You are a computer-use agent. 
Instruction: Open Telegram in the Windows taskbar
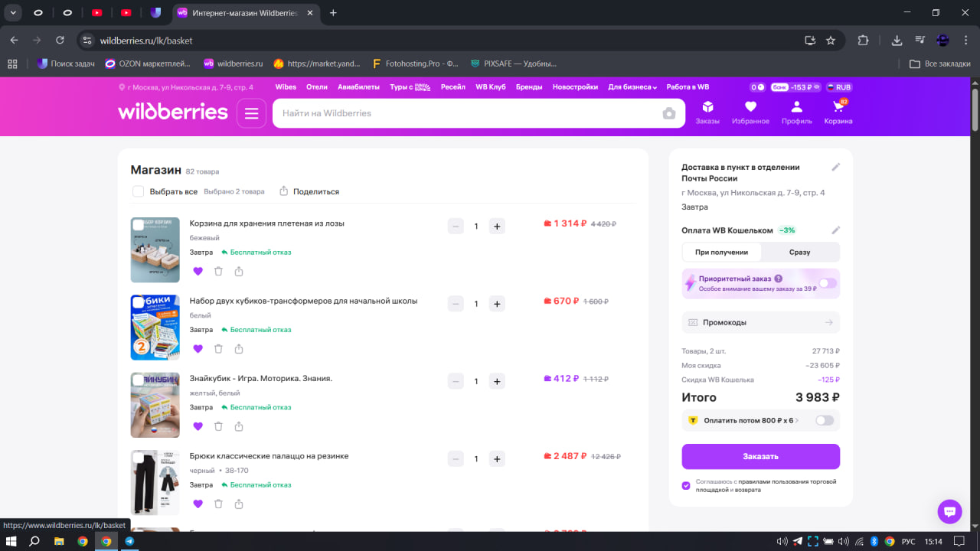[x=129, y=541]
